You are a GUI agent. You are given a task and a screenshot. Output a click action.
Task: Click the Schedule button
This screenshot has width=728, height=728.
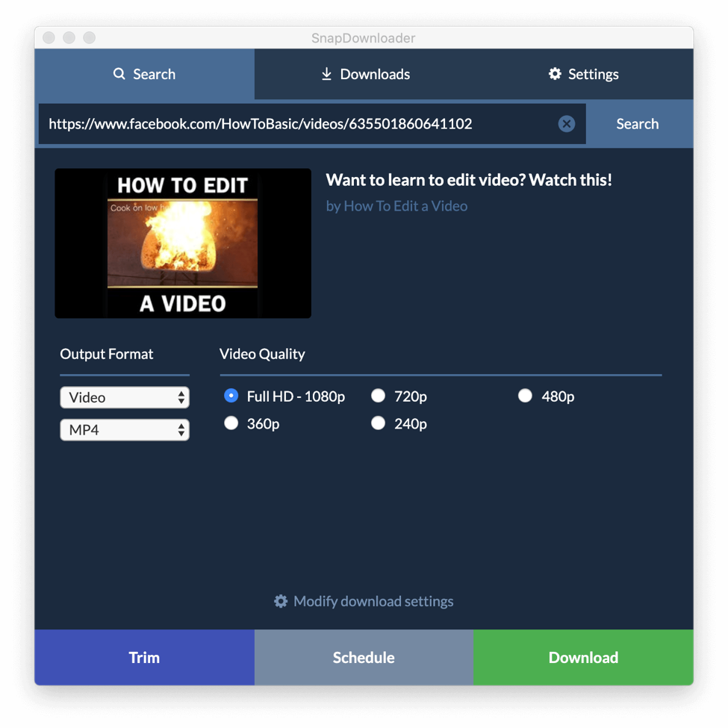tap(364, 657)
